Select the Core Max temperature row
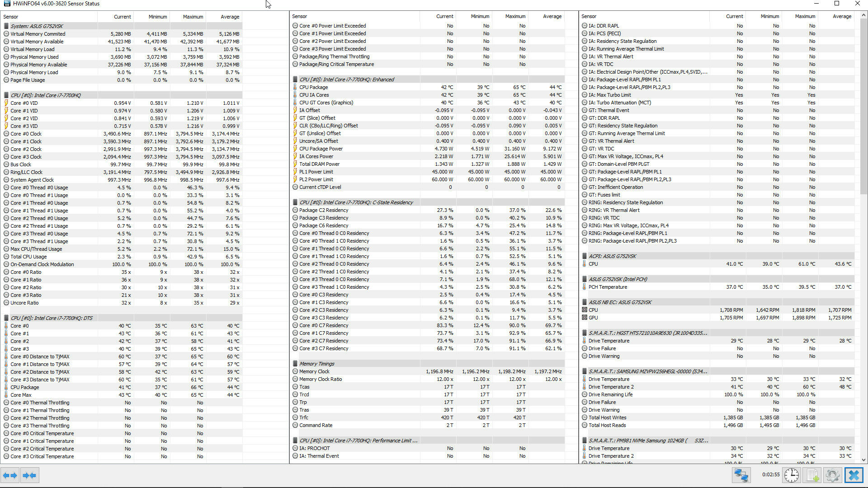This screenshot has height=488, width=868. (122, 395)
